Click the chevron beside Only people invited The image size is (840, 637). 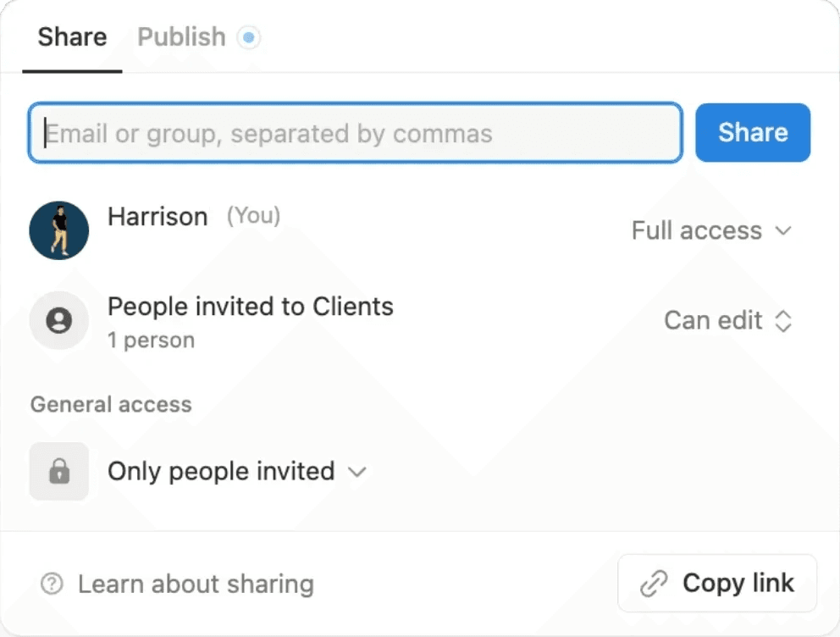(x=356, y=472)
